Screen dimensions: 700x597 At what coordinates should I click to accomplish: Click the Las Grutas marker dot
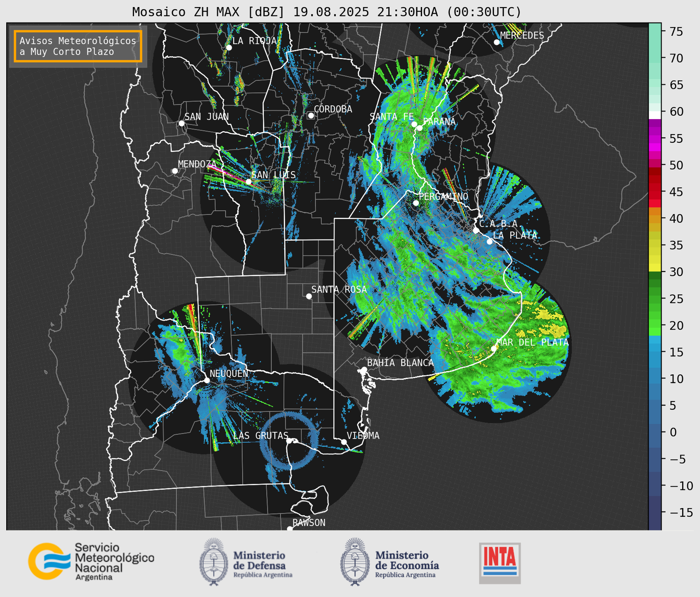pyautogui.click(x=289, y=441)
